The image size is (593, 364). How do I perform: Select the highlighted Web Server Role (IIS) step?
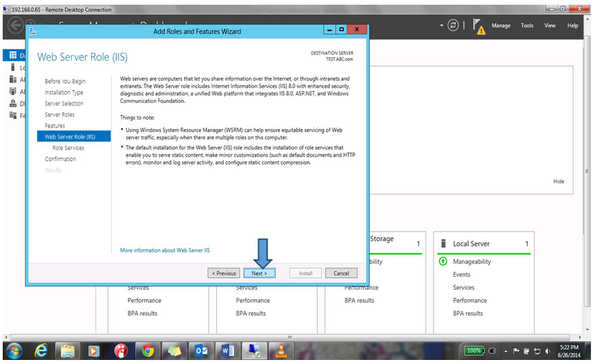(x=74, y=136)
